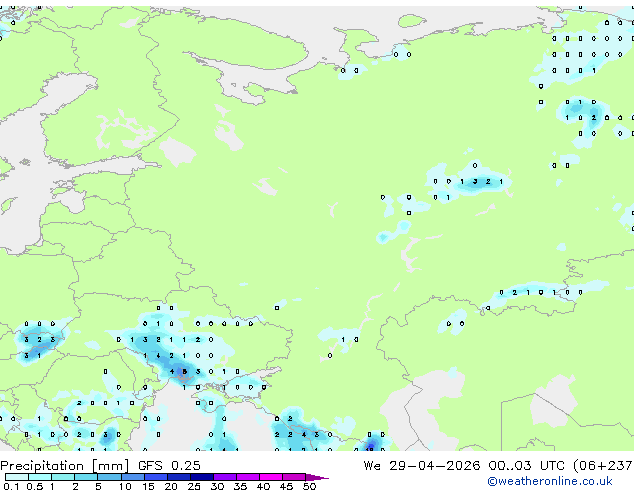Click the 25–30 mm dark blue swatch
The image size is (634, 490).
[201, 477]
